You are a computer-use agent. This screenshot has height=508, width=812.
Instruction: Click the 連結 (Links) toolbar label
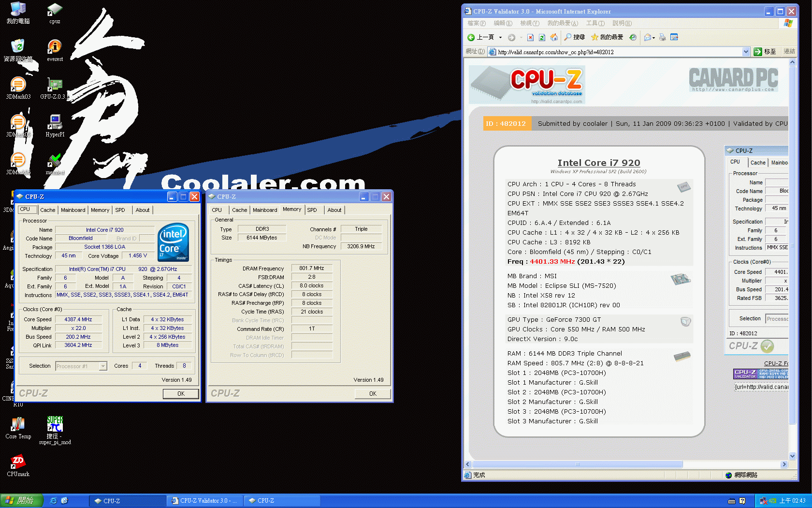(x=789, y=51)
